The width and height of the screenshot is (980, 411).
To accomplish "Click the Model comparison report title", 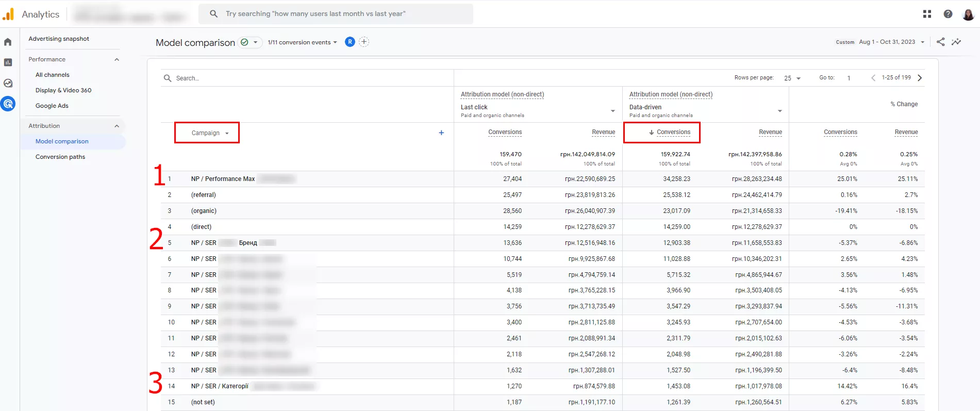I will [195, 42].
